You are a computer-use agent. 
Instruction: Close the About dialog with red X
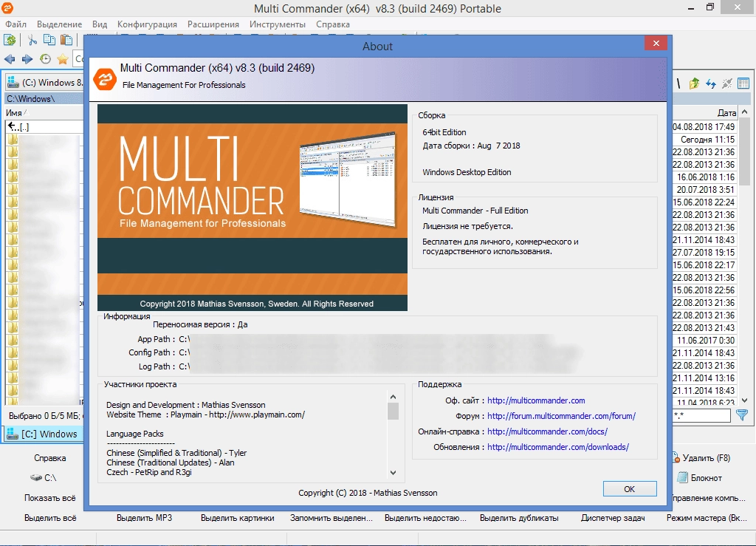(656, 43)
